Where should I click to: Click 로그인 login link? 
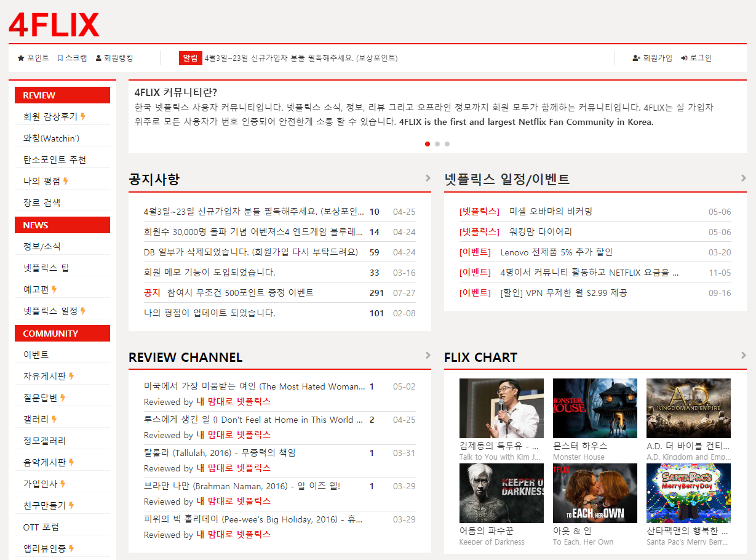coord(696,58)
